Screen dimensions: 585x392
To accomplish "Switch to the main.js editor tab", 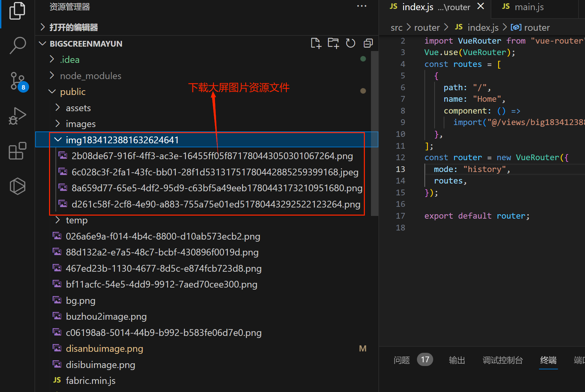I will (529, 7).
